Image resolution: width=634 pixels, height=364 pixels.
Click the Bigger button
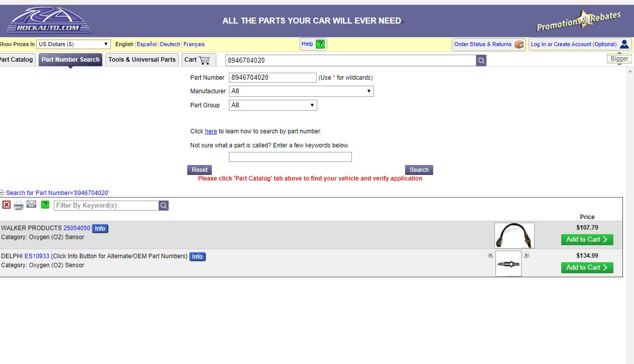pos(619,59)
